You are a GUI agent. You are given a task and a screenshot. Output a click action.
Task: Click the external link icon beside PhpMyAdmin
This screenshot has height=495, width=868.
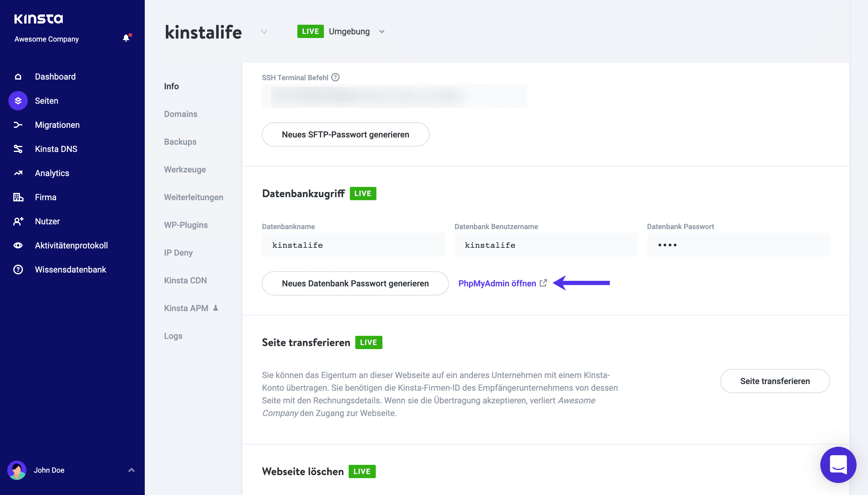coord(543,283)
